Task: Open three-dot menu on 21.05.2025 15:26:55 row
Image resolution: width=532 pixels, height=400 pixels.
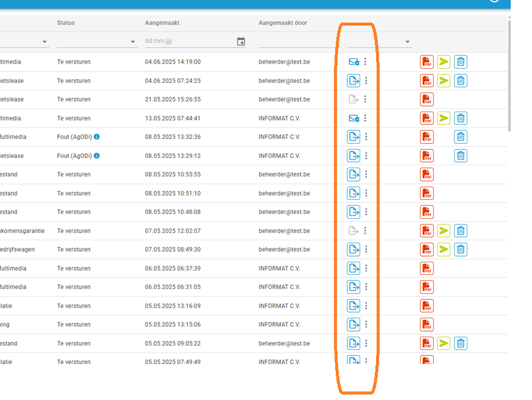Action: (x=366, y=99)
